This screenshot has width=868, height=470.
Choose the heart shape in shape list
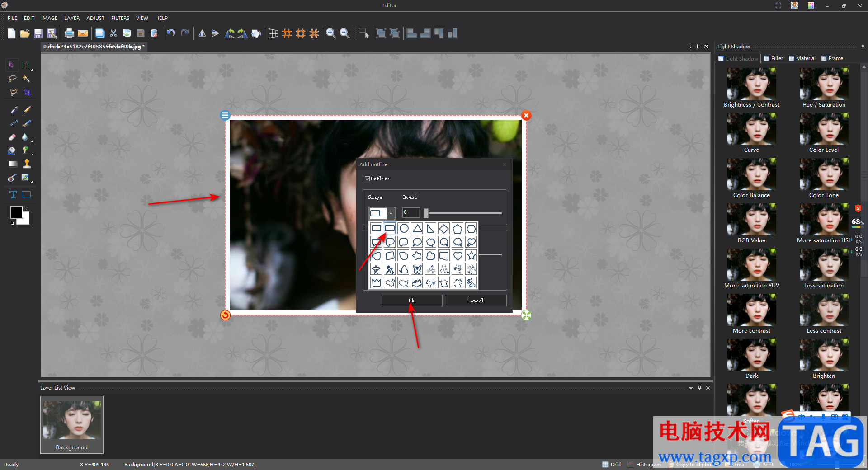458,256
